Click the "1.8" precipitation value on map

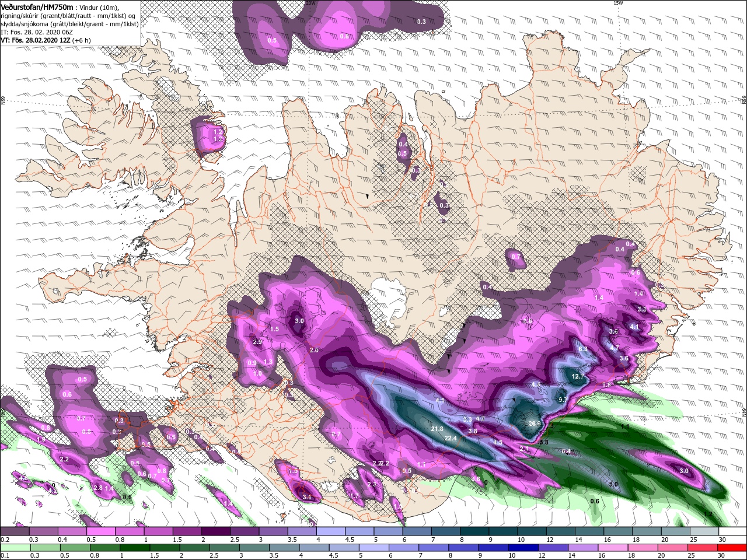pyautogui.click(x=606, y=385)
